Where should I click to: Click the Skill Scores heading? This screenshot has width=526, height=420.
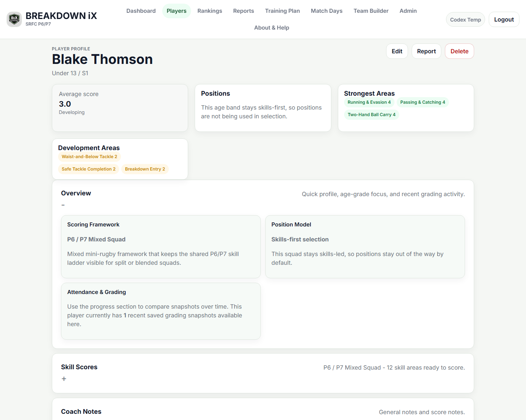point(79,367)
